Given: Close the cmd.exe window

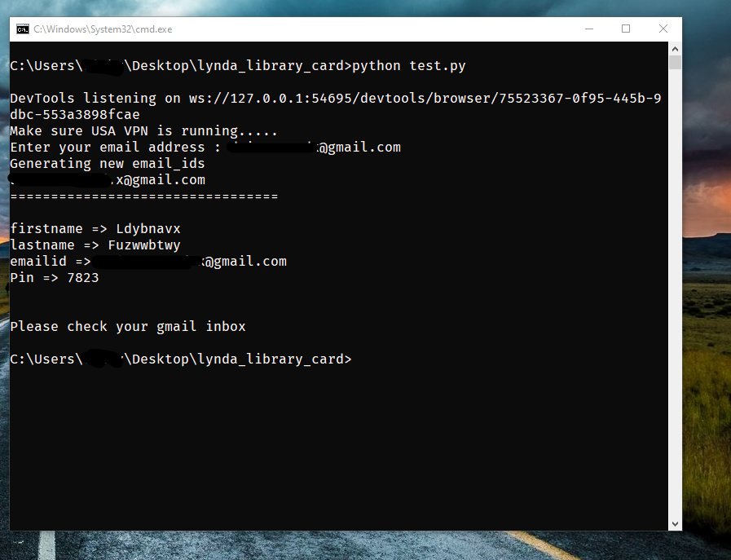Looking at the screenshot, I should (x=663, y=29).
